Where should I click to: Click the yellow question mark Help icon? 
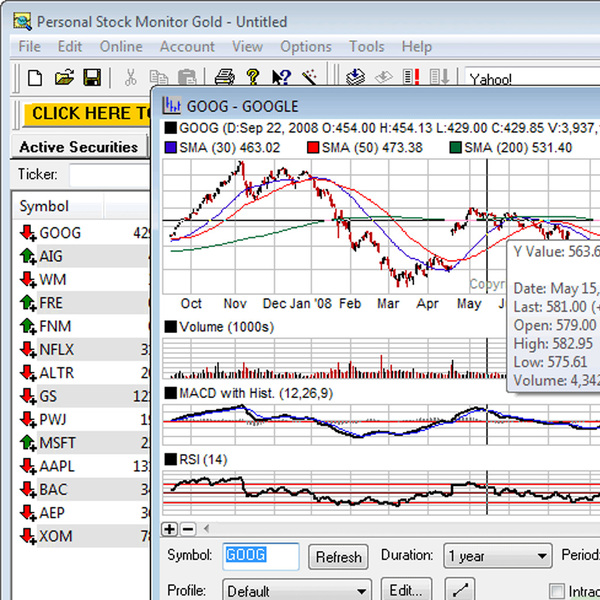253,77
